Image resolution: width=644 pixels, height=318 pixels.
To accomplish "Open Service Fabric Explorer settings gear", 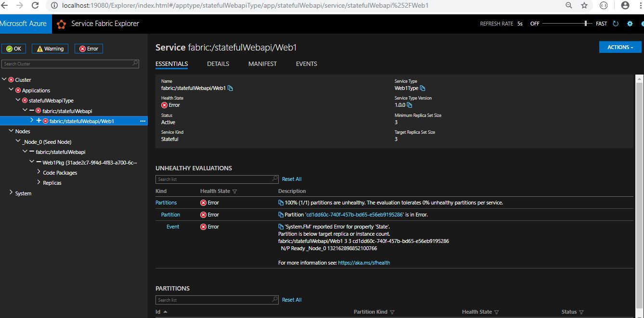I will (x=630, y=23).
